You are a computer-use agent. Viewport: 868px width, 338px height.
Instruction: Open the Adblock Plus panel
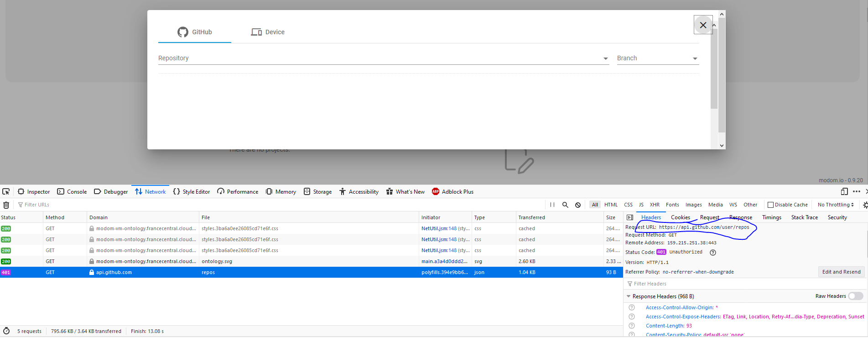[453, 191]
